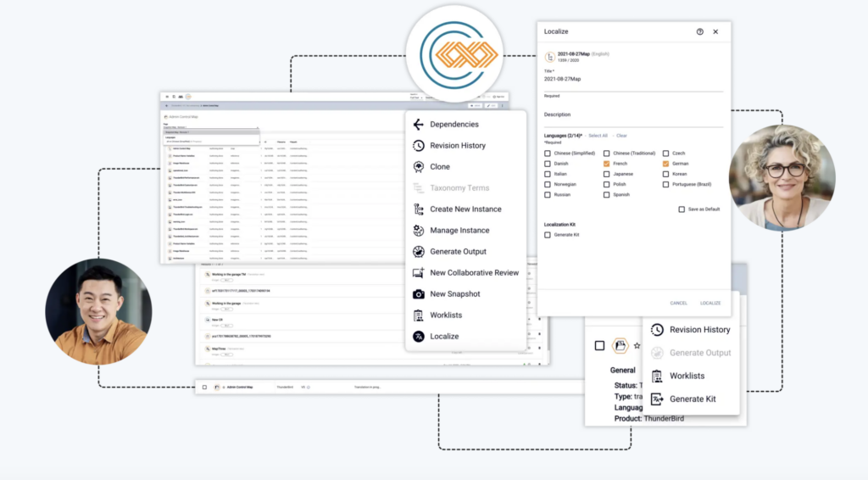The width and height of the screenshot is (868, 480).
Task: Click the Generate Kit icon in small menu
Action: click(657, 399)
